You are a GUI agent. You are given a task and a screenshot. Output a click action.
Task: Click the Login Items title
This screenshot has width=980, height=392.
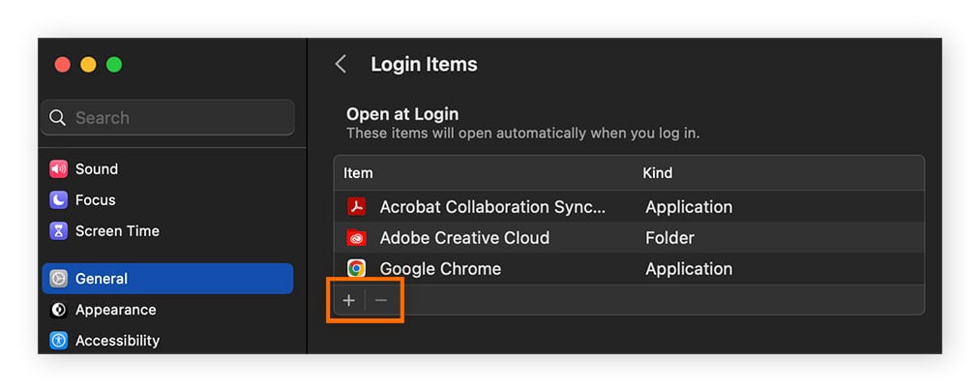424,64
